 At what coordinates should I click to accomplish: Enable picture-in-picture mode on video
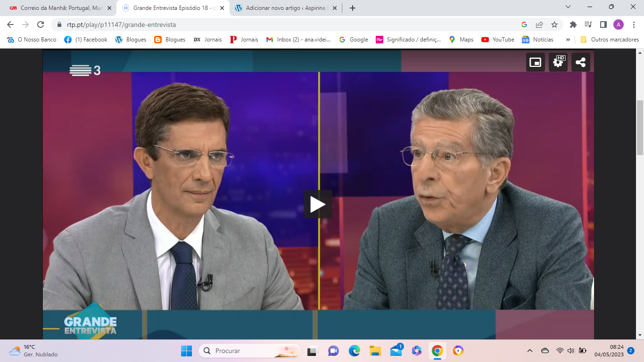(x=535, y=62)
